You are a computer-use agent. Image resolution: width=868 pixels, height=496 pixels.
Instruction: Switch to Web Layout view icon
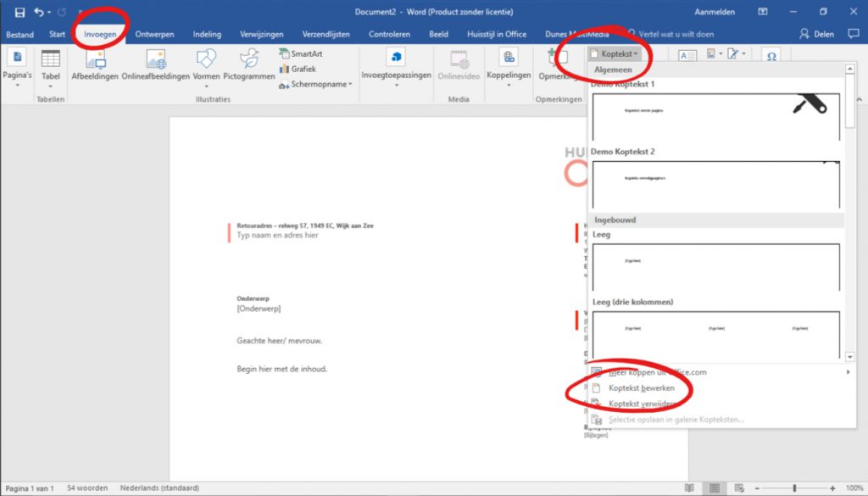[739, 488]
